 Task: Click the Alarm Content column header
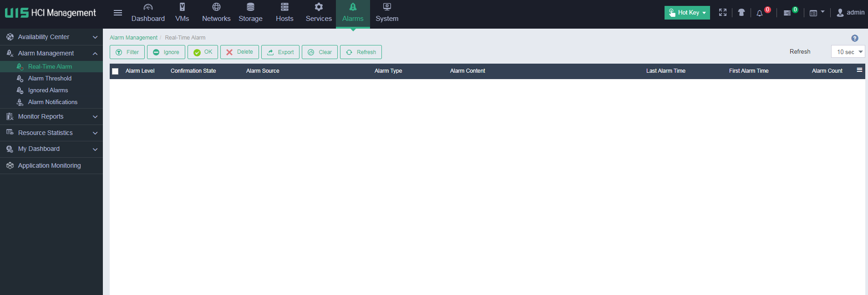pos(467,71)
